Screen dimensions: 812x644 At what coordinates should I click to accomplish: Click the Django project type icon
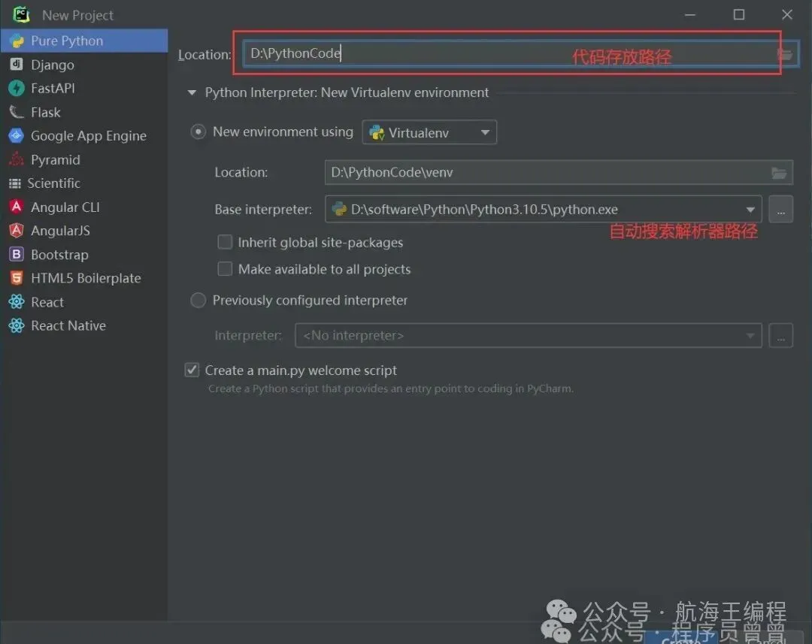pyautogui.click(x=17, y=64)
